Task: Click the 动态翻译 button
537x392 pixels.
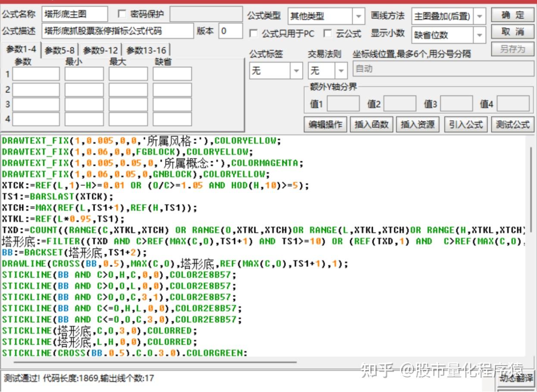Action: tap(516, 378)
